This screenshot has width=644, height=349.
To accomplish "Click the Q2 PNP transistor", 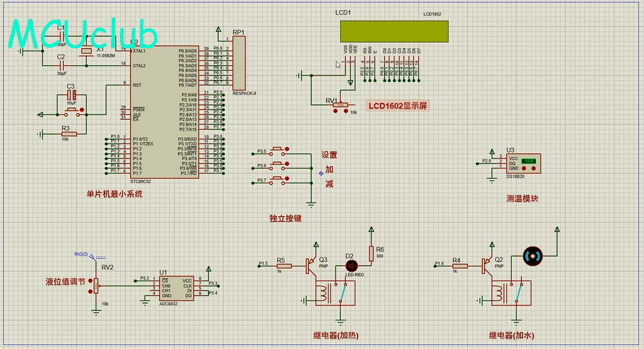I will coord(485,266).
